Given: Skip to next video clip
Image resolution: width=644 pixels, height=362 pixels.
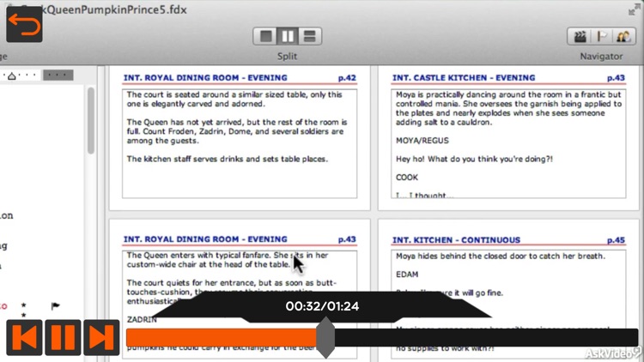Looking at the screenshot, I should pyautogui.click(x=101, y=337).
